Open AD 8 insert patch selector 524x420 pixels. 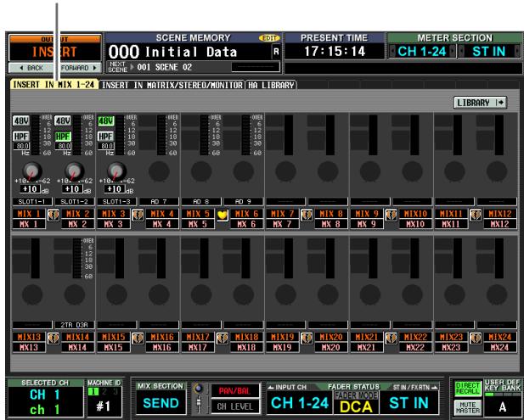[201, 202]
